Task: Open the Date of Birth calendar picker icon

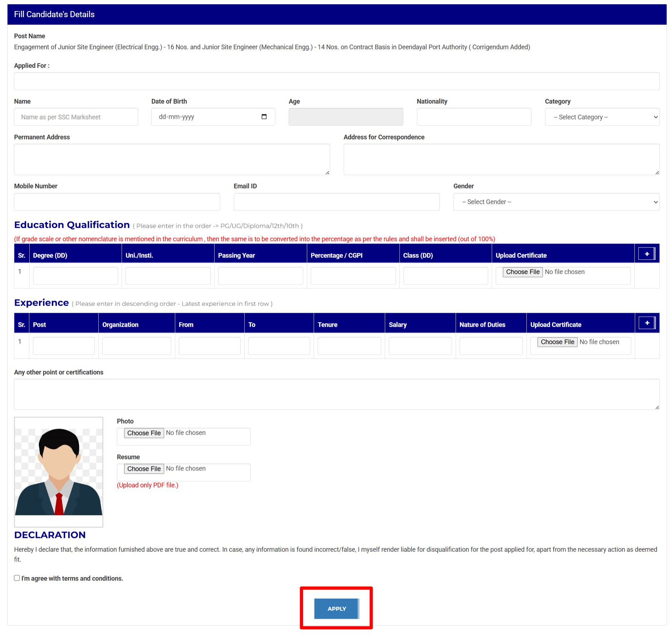Action: (x=264, y=117)
